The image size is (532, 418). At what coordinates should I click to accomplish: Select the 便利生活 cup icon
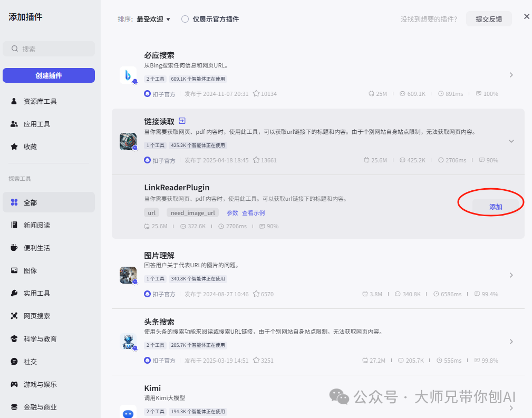tap(14, 248)
